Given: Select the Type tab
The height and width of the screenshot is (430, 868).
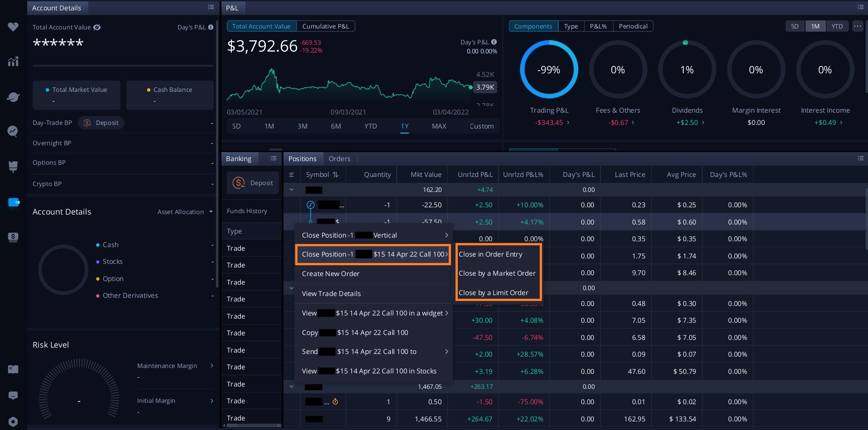Looking at the screenshot, I should (571, 26).
